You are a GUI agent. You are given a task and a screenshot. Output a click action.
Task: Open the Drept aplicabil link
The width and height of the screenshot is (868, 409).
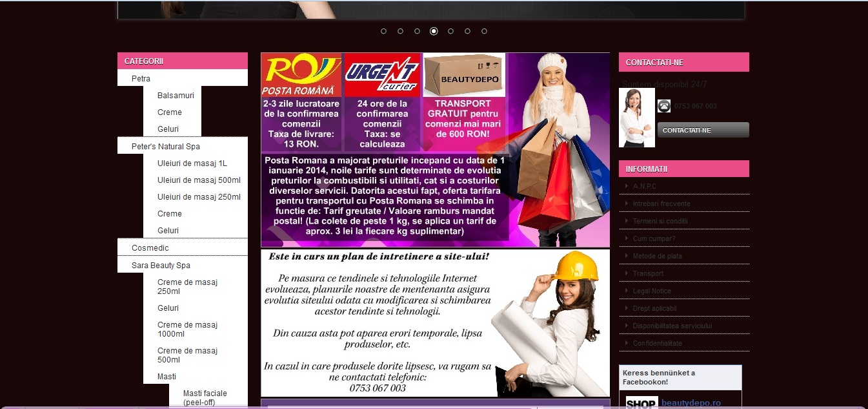tap(654, 308)
